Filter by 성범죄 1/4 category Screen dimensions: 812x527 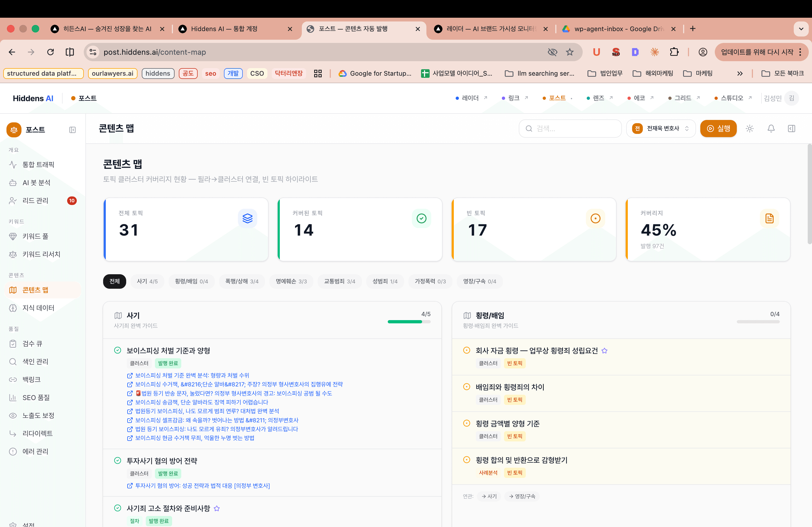[385, 281]
